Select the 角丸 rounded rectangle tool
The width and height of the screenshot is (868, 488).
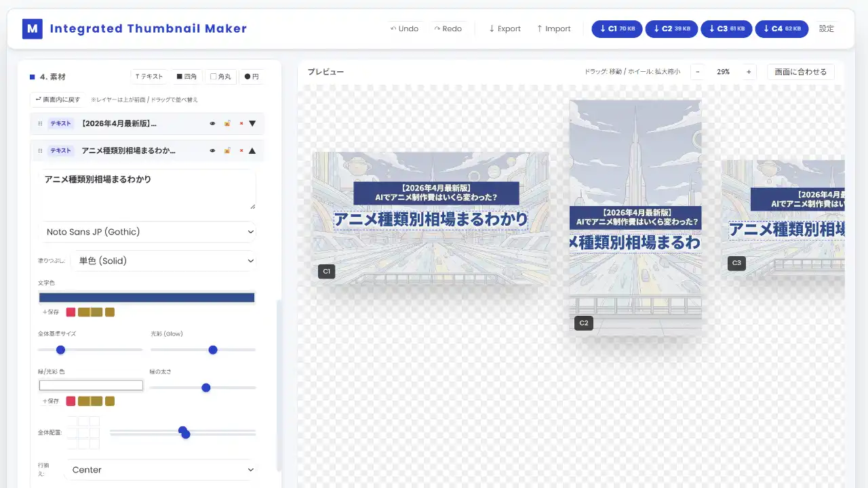click(x=220, y=76)
